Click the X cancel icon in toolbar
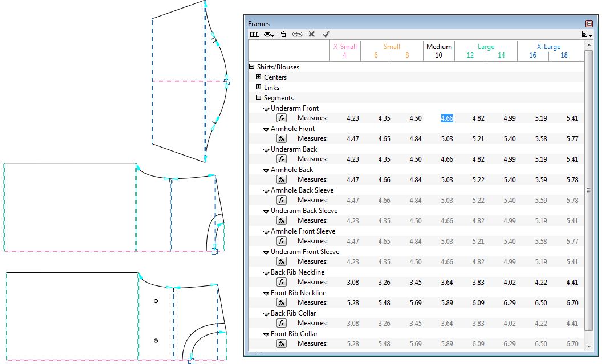 click(312, 35)
